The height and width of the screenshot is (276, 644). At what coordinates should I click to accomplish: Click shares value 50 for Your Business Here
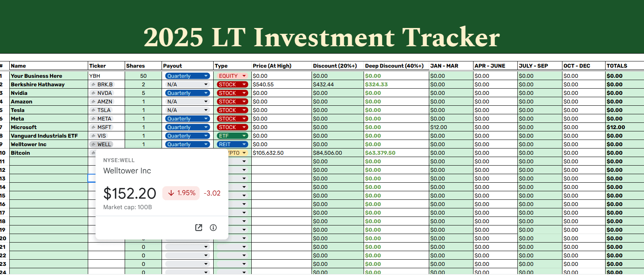(143, 76)
